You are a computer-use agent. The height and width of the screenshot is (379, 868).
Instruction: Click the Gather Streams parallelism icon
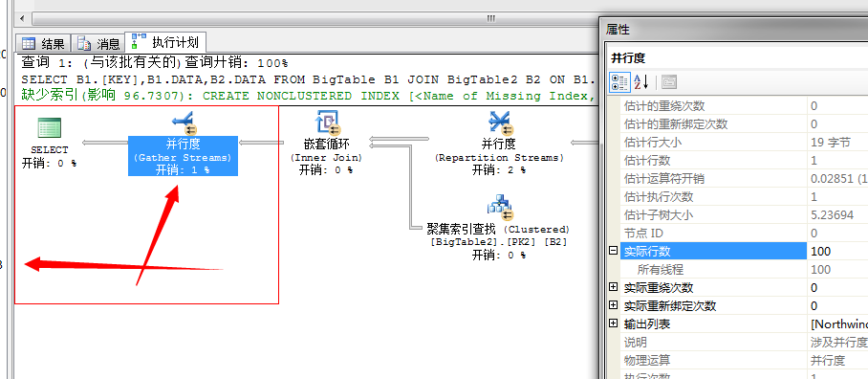pos(184,123)
